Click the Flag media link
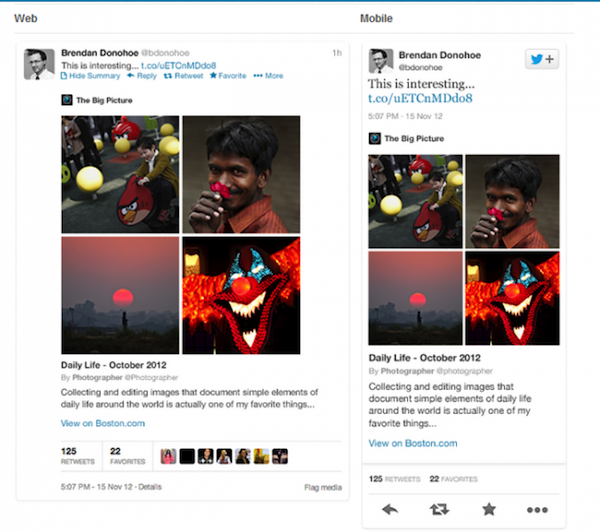 [323, 487]
